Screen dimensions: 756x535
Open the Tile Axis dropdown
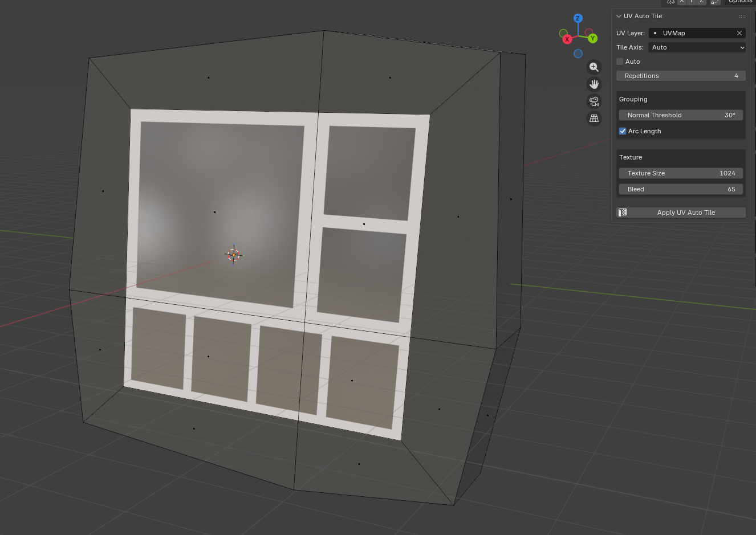coord(697,47)
